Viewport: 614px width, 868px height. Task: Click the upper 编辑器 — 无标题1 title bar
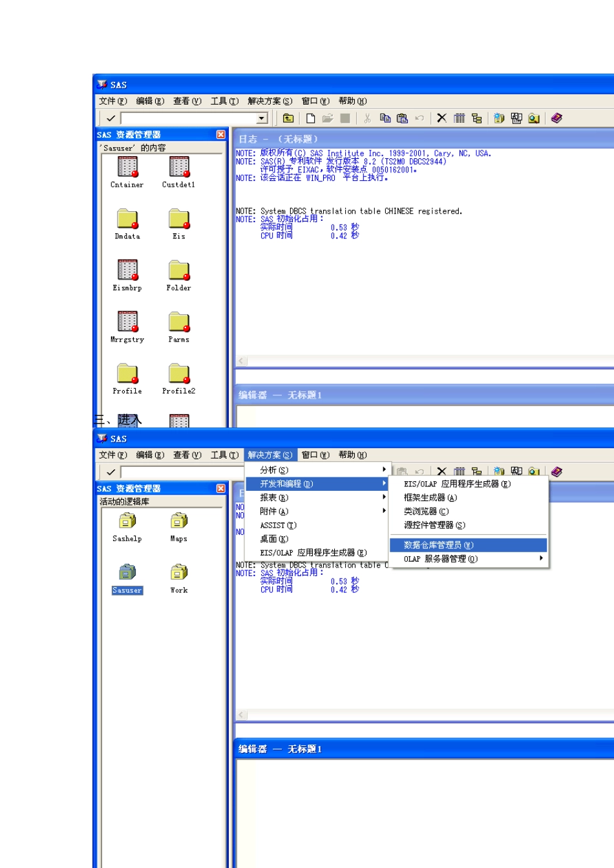424,395
